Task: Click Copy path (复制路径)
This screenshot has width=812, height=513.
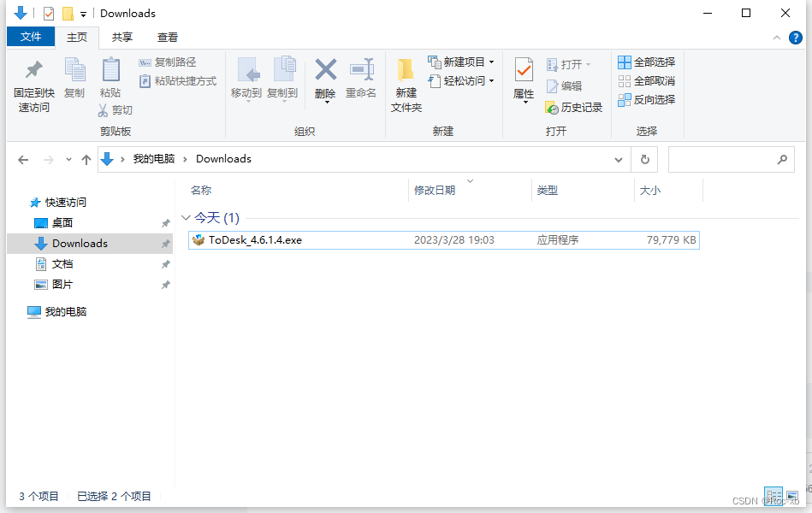Action: click(x=167, y=62)
